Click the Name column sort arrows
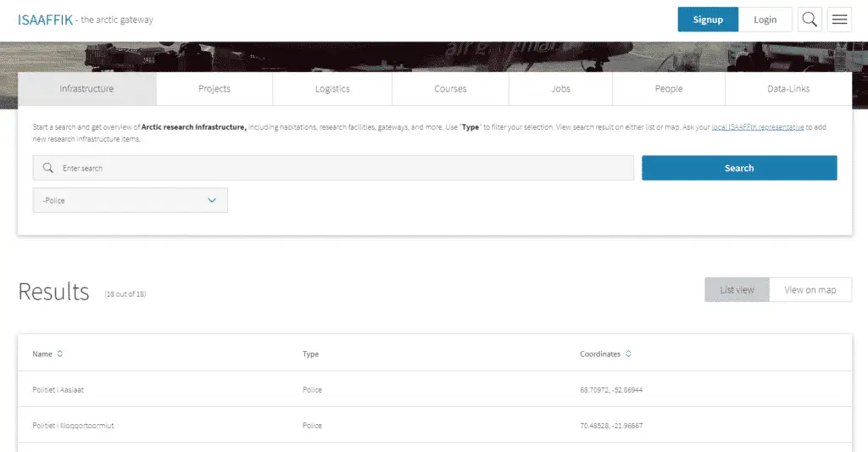 coord(60,354)
